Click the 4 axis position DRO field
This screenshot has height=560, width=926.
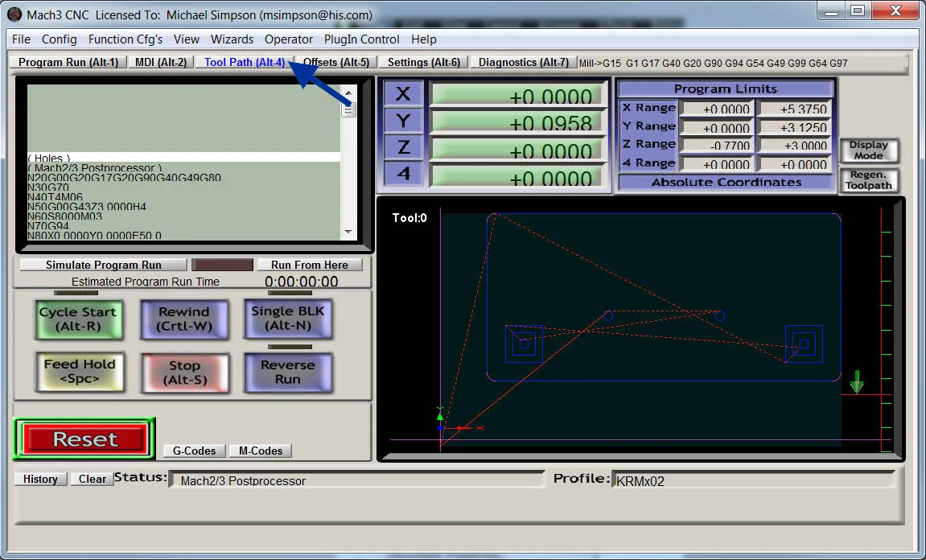pyautogui.click(x=517, y=176)
